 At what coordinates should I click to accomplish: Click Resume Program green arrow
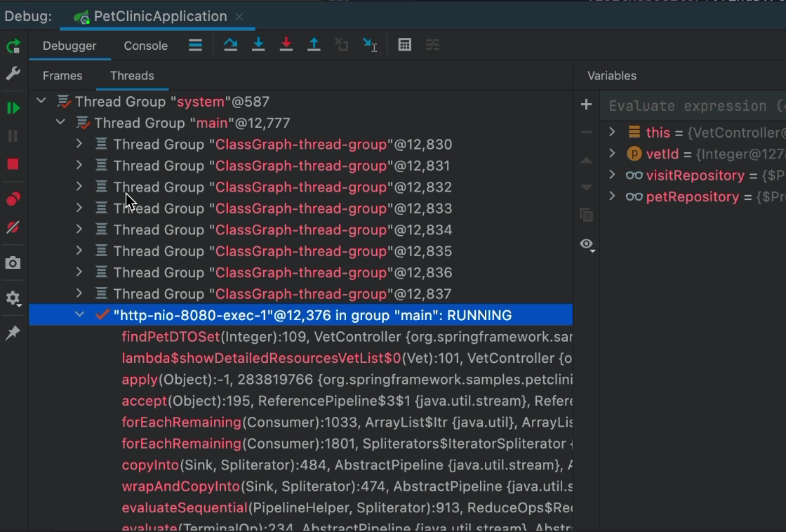(13, 108)
